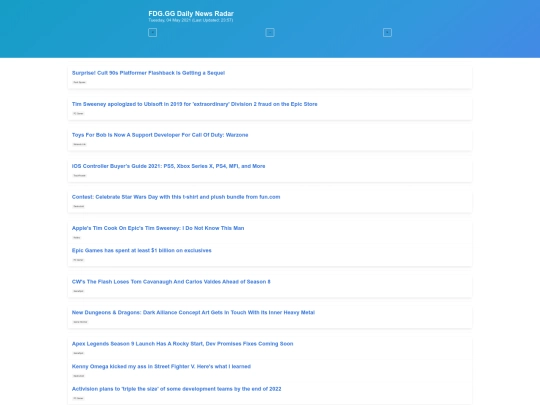Open Apple's Tim Cook On Tim Sweeney article
This screenshot has height=405, width=540.
click(158, 228)
